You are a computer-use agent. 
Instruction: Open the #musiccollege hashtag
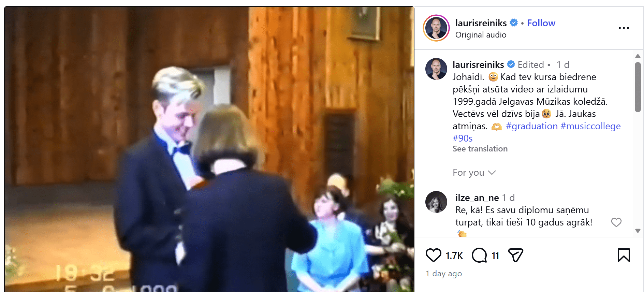point(590,126)
